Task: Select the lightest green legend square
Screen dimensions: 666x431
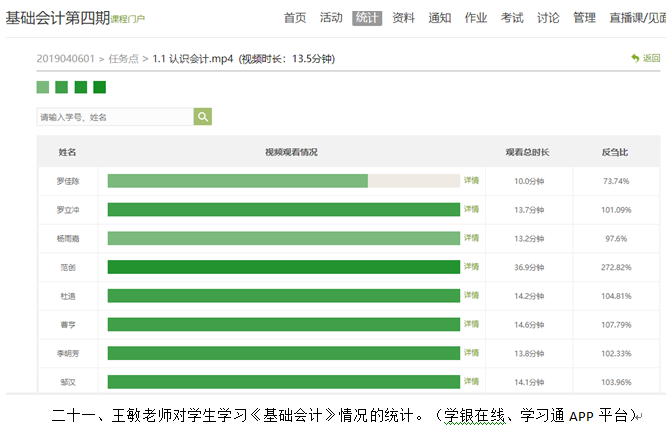Action: click(42, 87)
